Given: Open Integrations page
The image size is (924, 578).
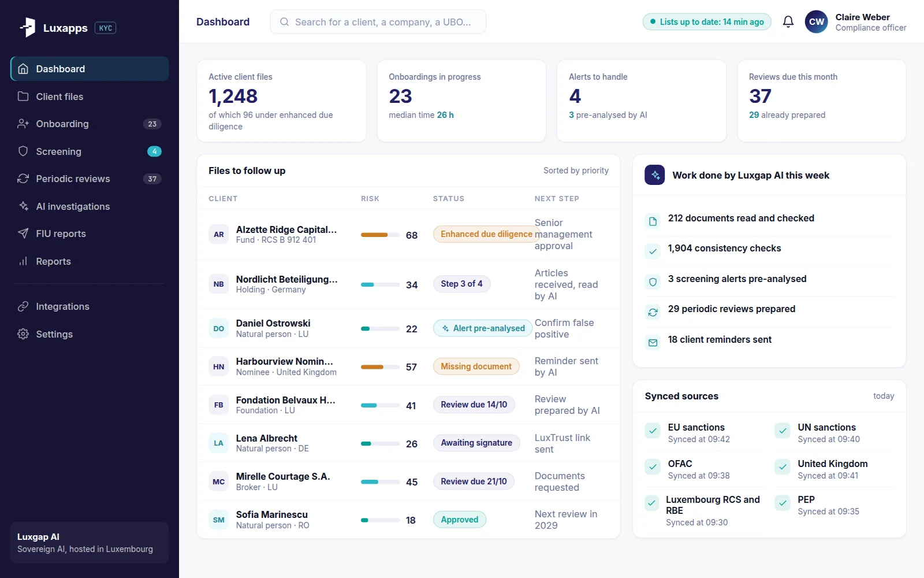Looking at the screenshot, I should 90,306.
